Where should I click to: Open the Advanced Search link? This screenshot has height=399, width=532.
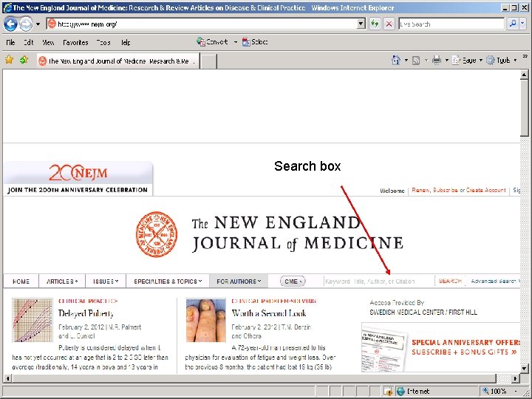click(494, 281)
